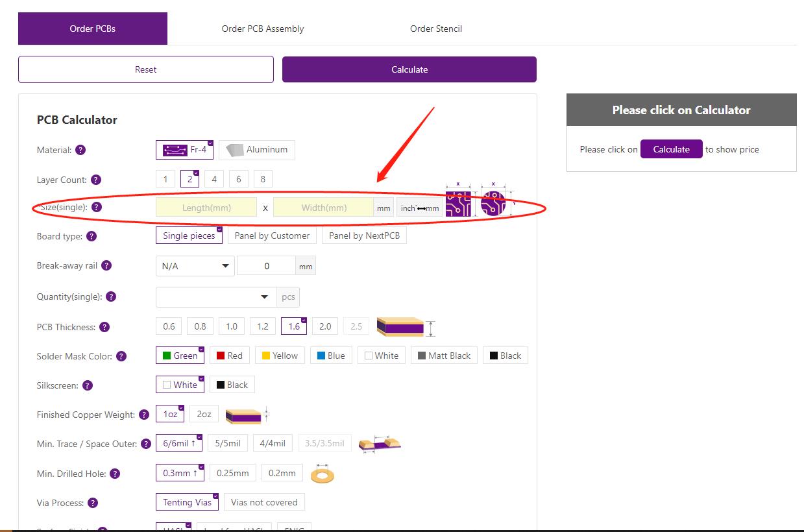The image size is (804, 532).
Task: Open the Break-away rail N/A dropdown
Action: click(195, 266)
